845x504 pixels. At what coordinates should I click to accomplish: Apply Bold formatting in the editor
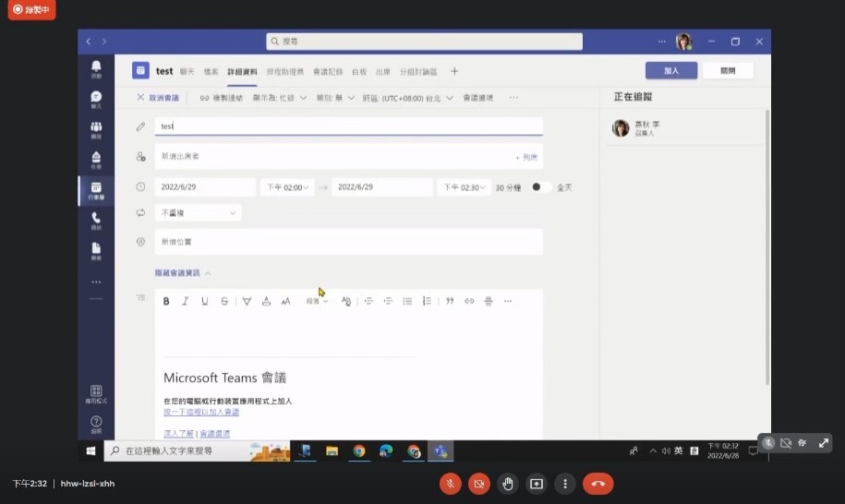166,301
